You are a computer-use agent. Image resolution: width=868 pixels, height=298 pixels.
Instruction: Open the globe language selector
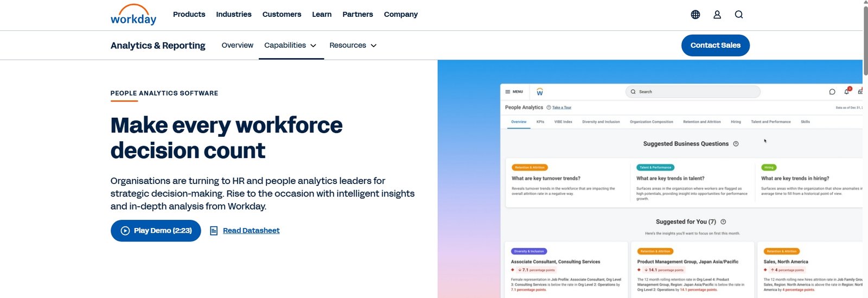(x=695, y=15)
